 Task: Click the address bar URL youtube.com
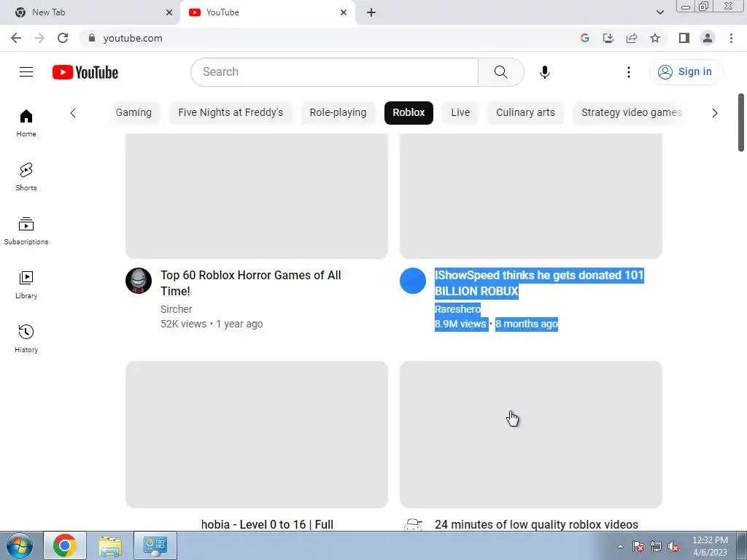133,38
